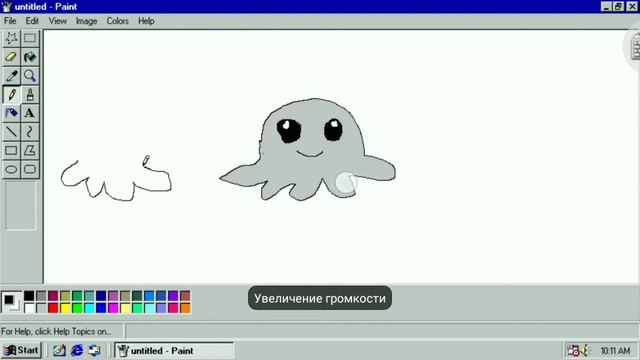Select the bright green swatch
Image resolution: width=640 pixels, height=360 pixels.
tap(77, 308)
